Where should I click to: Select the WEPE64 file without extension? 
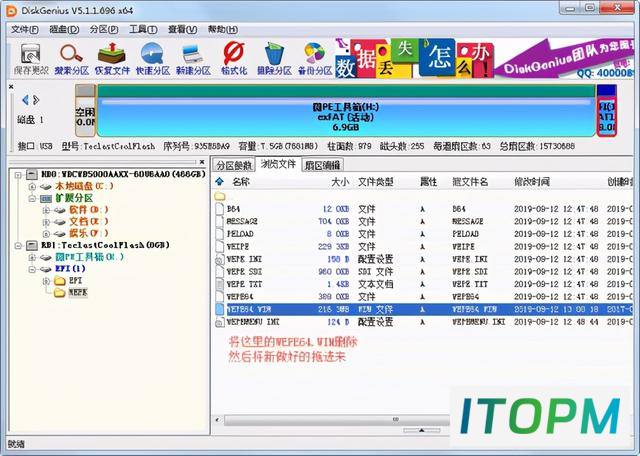coord(423,297)
